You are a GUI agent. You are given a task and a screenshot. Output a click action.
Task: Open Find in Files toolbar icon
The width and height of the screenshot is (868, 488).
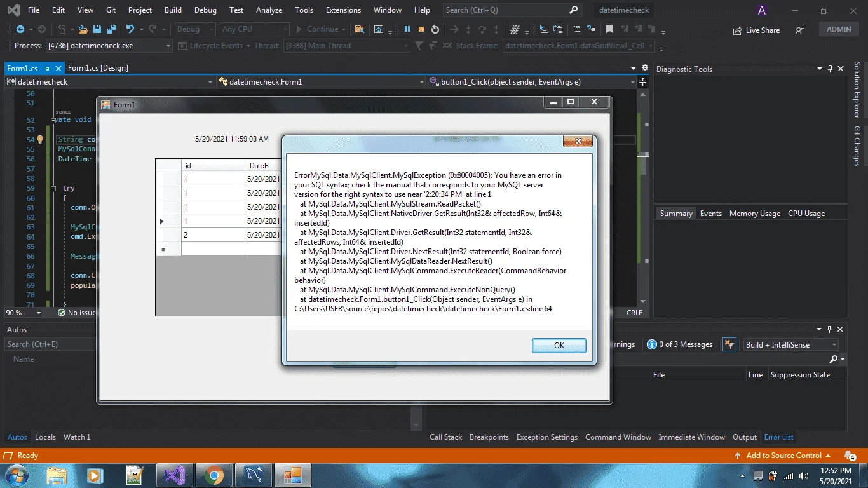pos(360,29)
